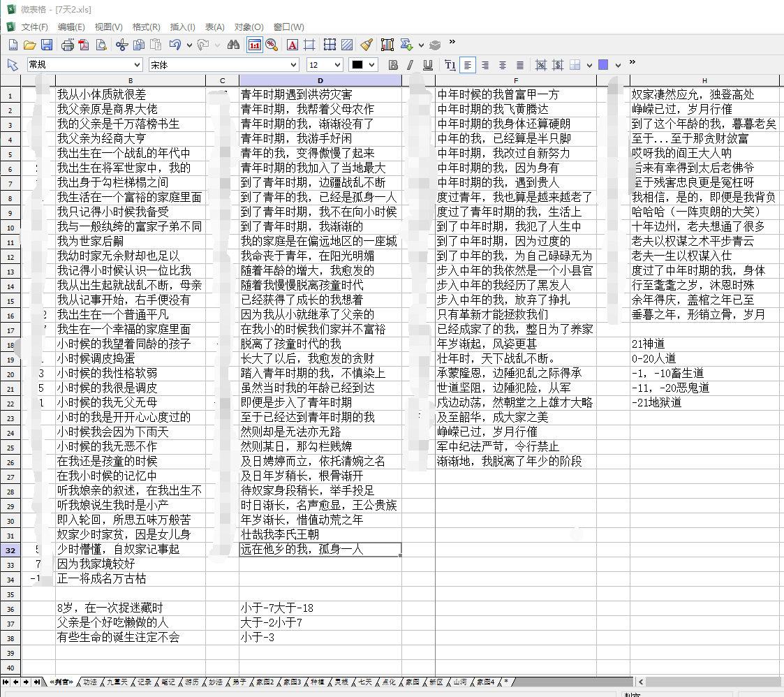This screenshot has height=697, width=784.
Task: Toggle Bold formatting
Action: coord(393,65)
